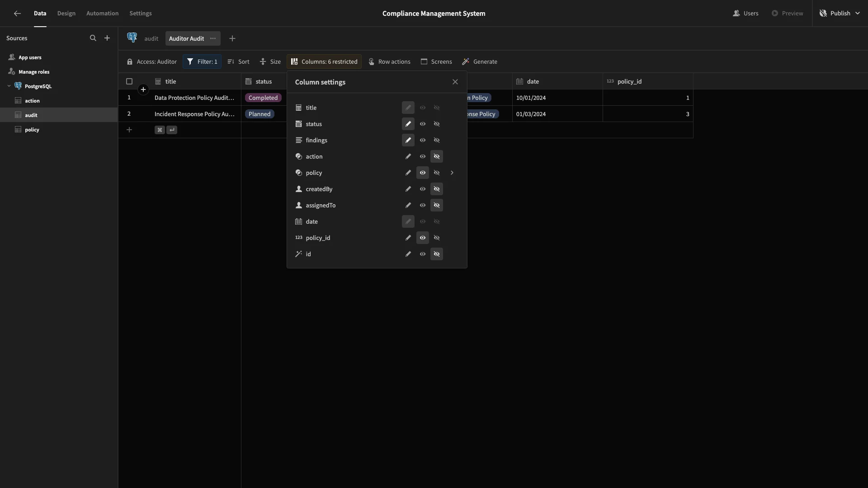Screen dimensions: 868x488
Task: Click the policy_id column header
Action: tap(648, 81)
